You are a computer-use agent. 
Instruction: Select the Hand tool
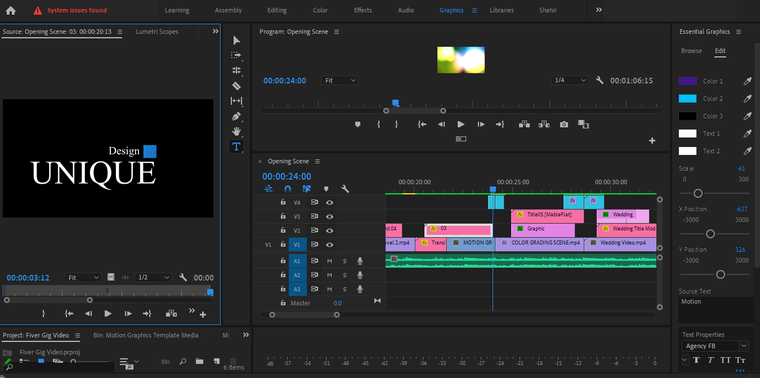click(236, 131)
